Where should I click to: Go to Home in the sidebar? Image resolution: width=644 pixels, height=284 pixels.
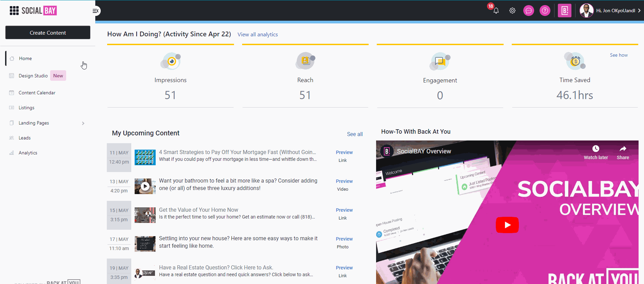[x=25, y=58]
